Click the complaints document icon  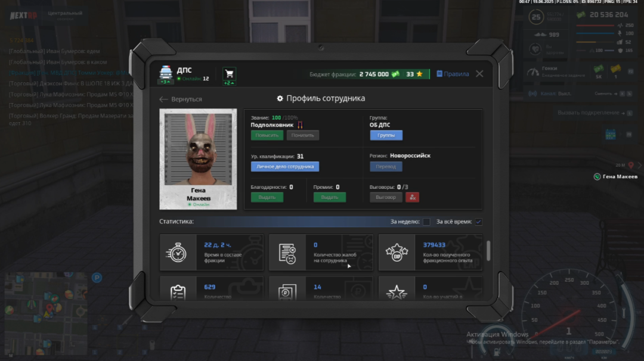287,253
